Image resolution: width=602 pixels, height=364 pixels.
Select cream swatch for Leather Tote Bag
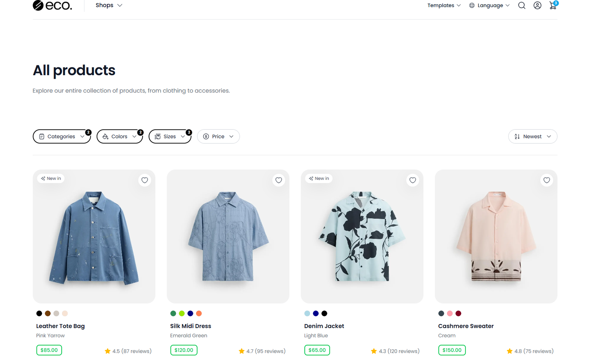pos(65,313)
